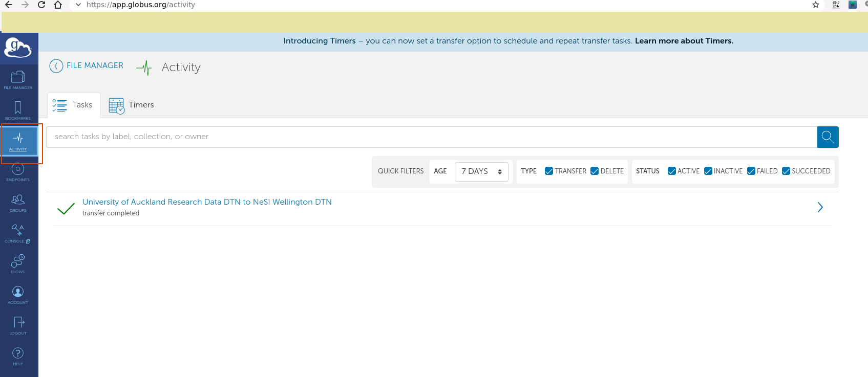Open Console in sidebar

click(18, 233)
